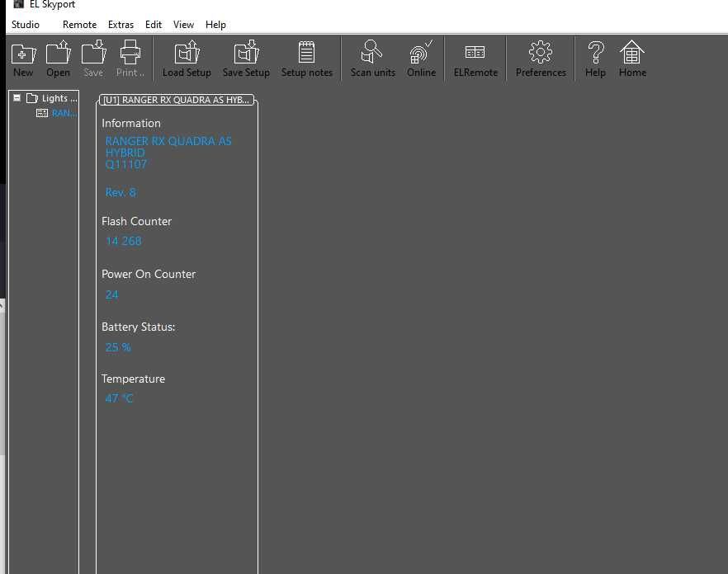The height and width of the screenshot is (574, 728).
Task: Click the Save Setup icon
Action: pyautogui.click(x=246, y=59)
